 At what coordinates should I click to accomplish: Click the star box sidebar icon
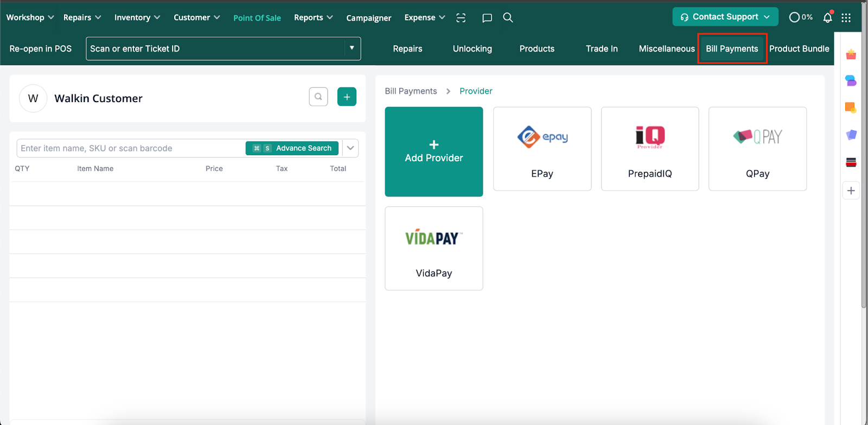[x=851, y=54]
